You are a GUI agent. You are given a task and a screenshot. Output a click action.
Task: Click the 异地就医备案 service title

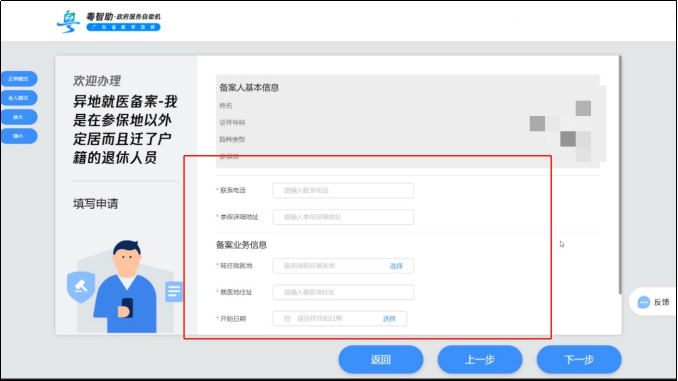[x=125, y=130]
